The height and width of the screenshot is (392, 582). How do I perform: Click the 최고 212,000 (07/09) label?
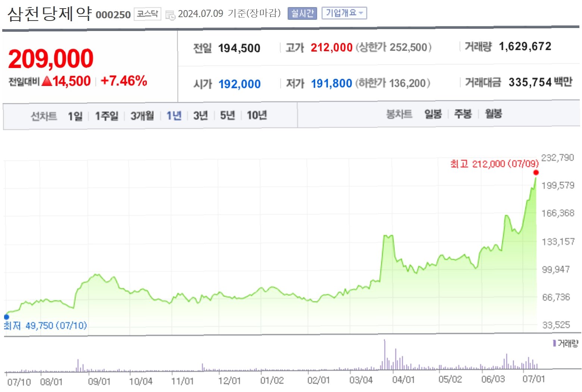(x=494, y=164)
